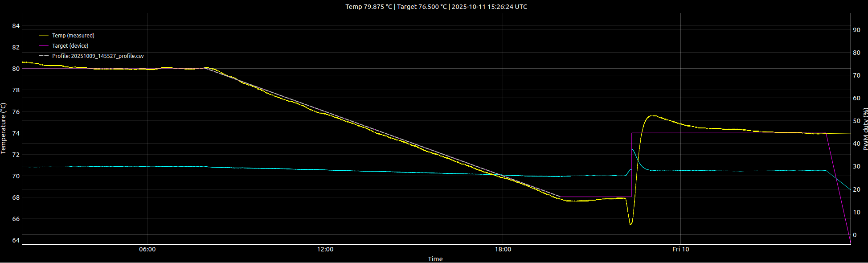868x263 pixels.
Task: Click the 80 tick on the temperature axis
Action: pyautogui.click(x=16, y=69)
